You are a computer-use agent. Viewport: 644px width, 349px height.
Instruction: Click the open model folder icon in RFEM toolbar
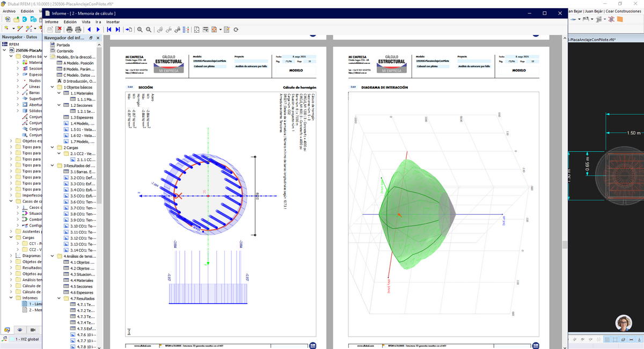pos(16,19)
